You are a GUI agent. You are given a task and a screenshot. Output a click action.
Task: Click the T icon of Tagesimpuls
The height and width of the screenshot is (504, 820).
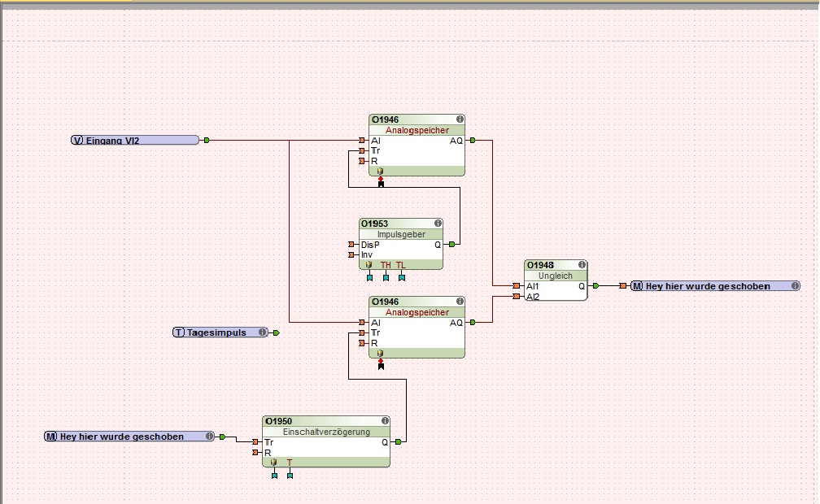tap(179, 332)
